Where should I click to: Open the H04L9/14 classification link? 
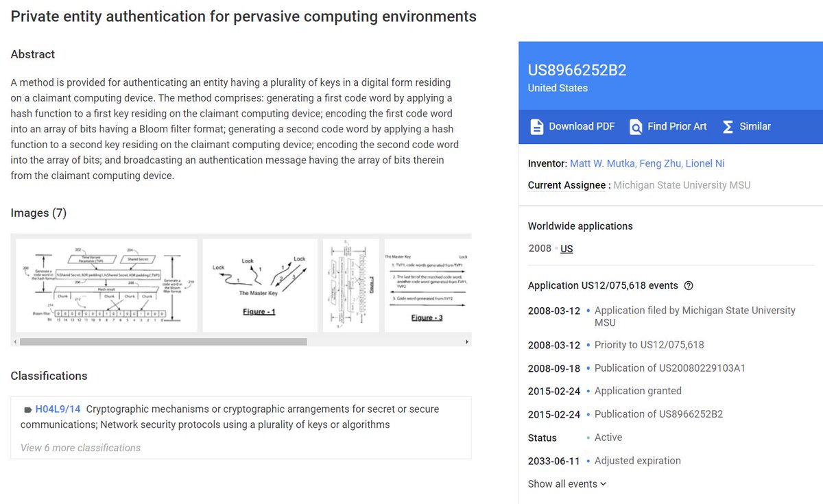coord(58,409)
